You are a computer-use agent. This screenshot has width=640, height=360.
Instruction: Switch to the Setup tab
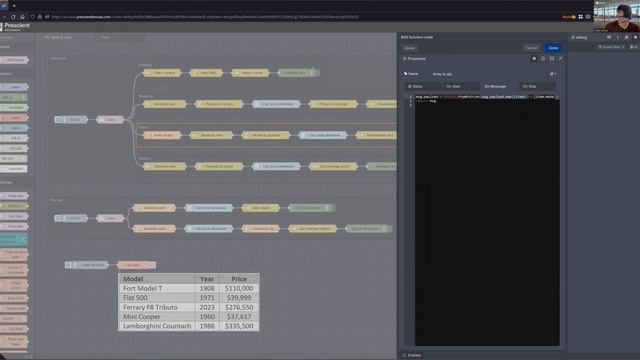(423, 87)
